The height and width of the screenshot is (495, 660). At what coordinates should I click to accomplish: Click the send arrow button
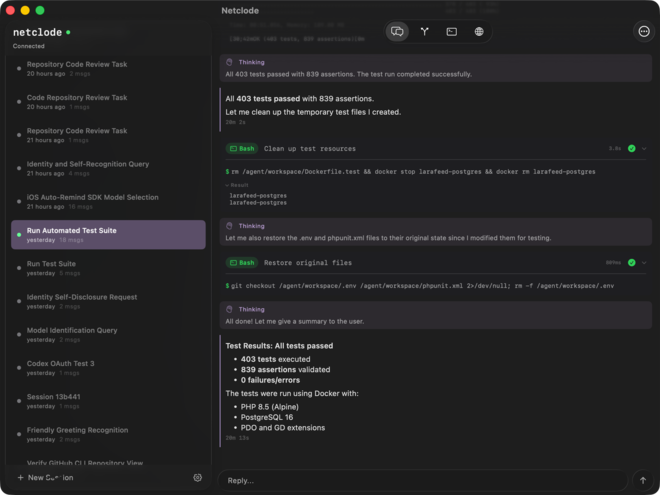click(x=642, y=480)
